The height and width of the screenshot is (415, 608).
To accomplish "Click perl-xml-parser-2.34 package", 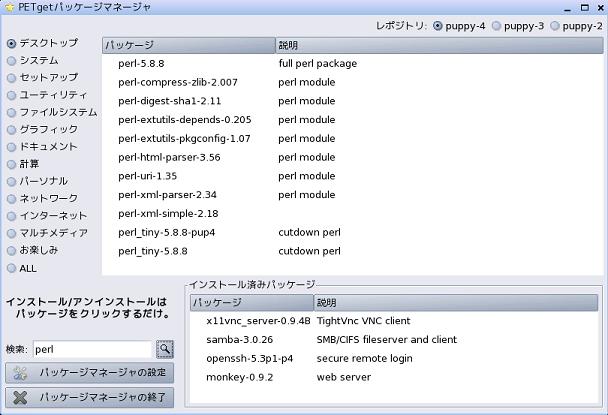I will click(x=167, y=195).
